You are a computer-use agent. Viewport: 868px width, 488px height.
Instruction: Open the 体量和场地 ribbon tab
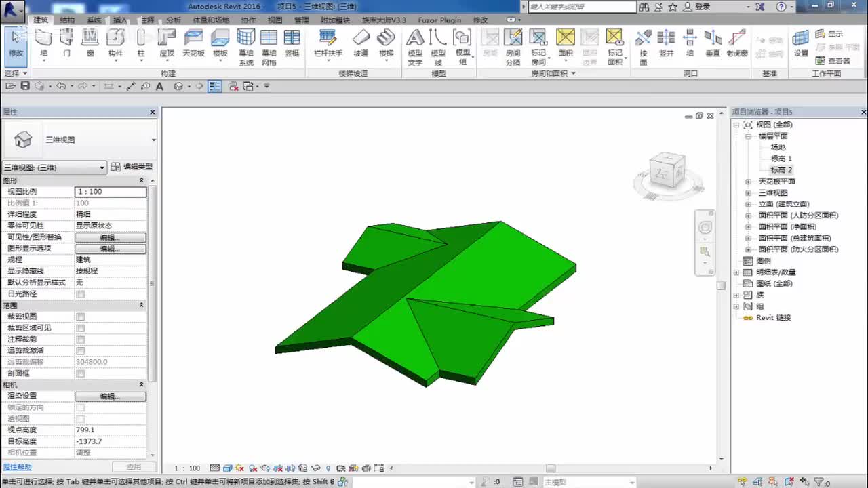[x=211, y=20]
